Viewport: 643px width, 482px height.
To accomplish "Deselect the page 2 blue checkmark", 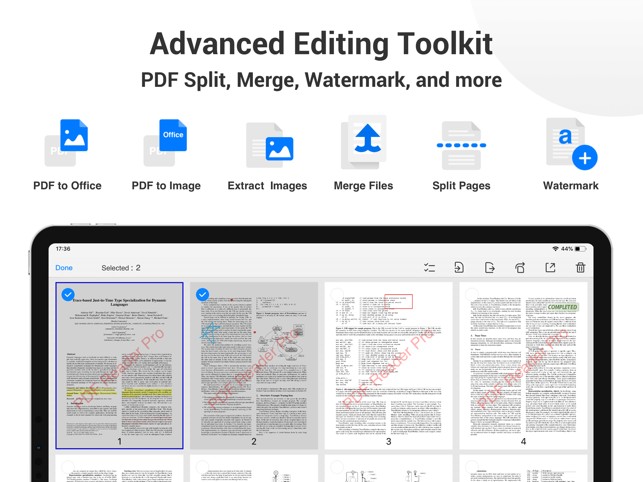I will pyautogui.click(x=202, y=294).
